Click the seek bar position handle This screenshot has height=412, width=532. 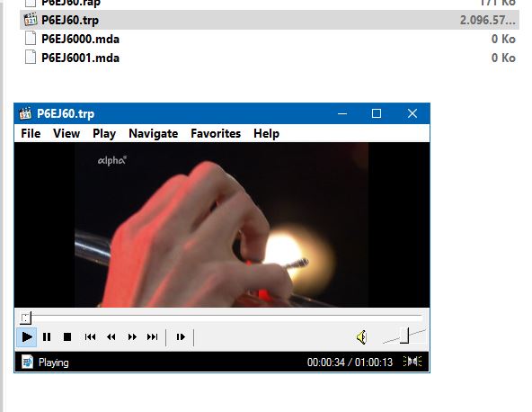click(26, 318)
